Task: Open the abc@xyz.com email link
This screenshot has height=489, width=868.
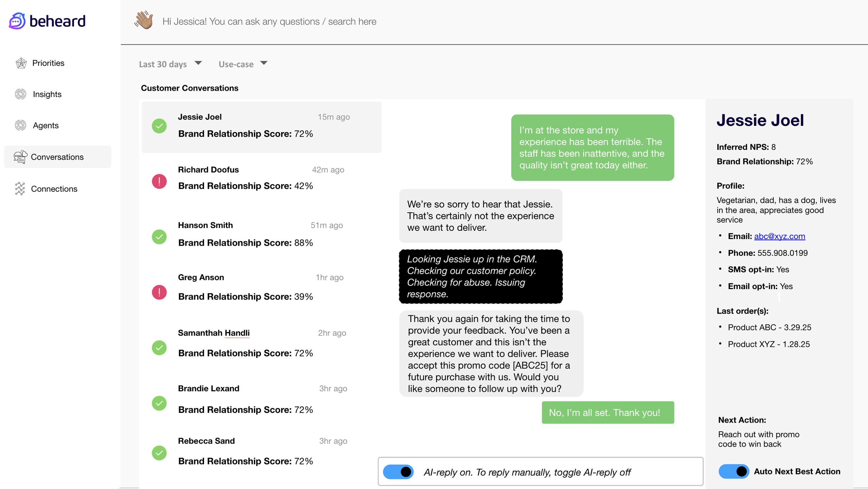Action: (x=779, y=236)
